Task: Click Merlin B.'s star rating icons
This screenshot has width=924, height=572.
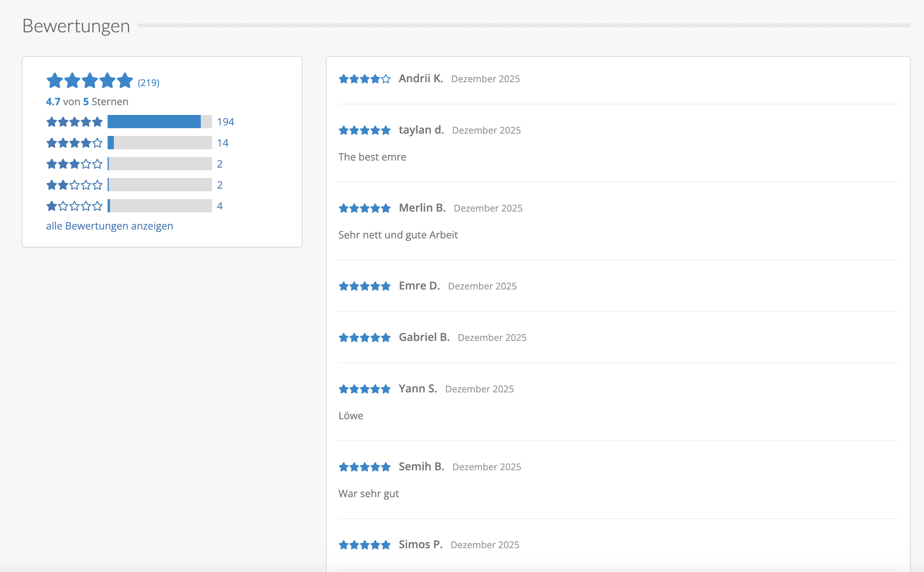Action: [x=365, y=208]
